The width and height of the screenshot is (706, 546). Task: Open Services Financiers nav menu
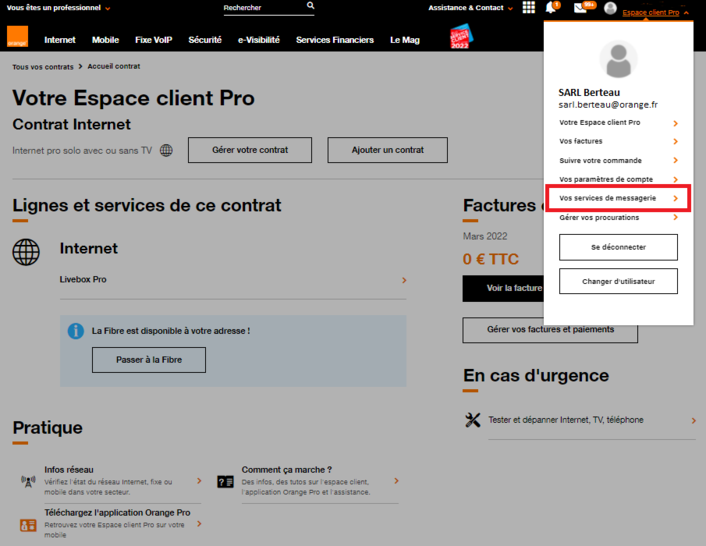(335, 40)
